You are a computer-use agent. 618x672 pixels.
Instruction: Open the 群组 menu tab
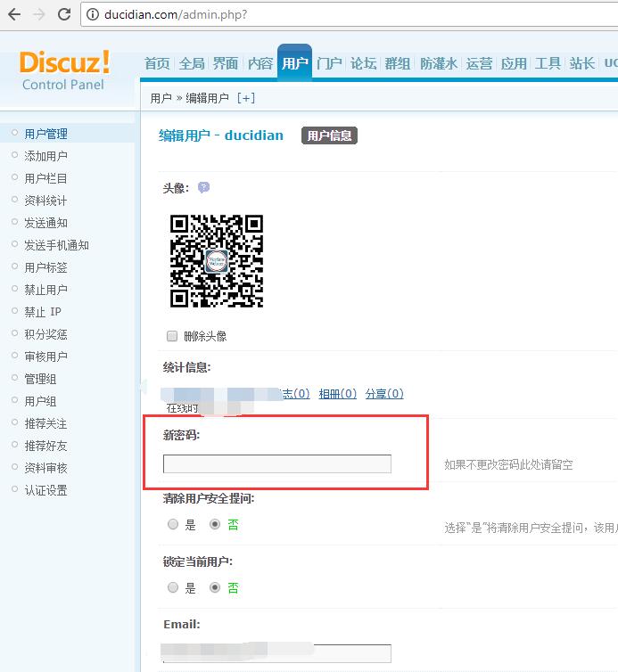point(398,63)
